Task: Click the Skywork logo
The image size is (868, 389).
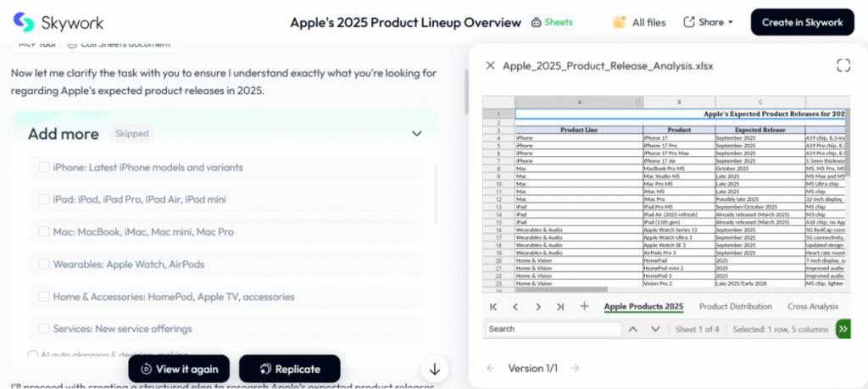Action: [x=55, y=23]
